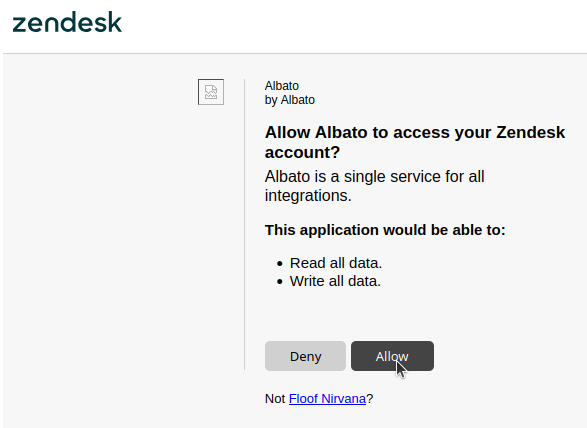This screenshot has width=587, height=428.
Task: Click the word 'Not' before Floof Nirvana
Action: (275, 398)
